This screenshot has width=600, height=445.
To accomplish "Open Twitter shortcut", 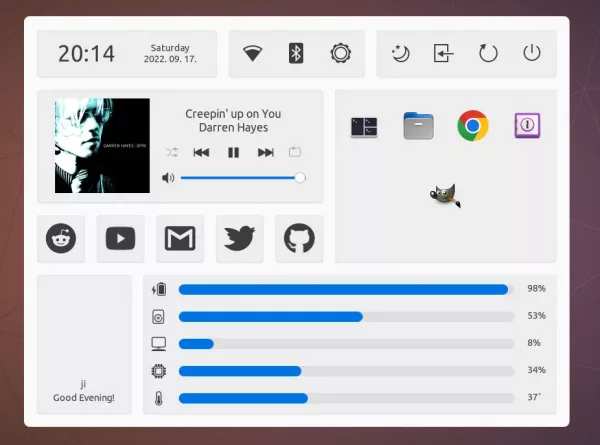I will (240, 238).
